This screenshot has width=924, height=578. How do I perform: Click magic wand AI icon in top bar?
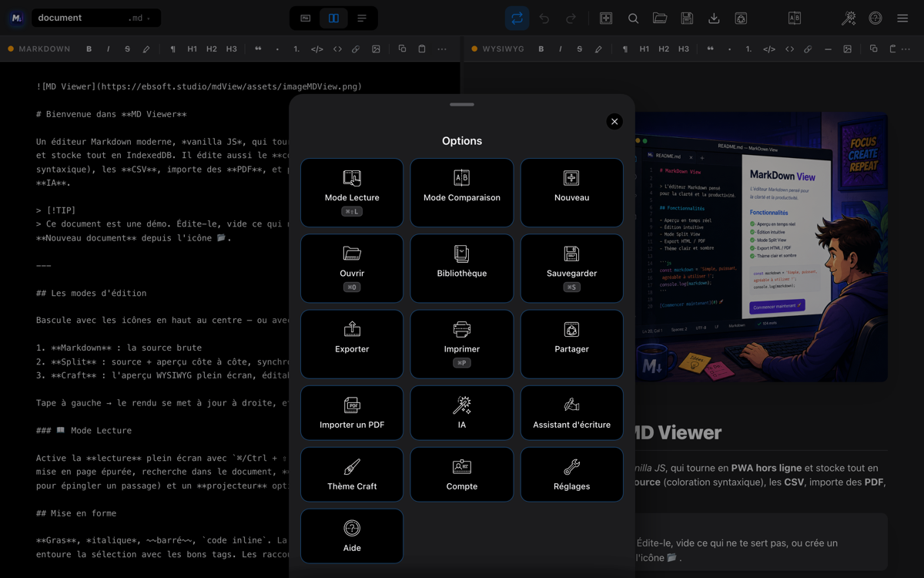849,18
